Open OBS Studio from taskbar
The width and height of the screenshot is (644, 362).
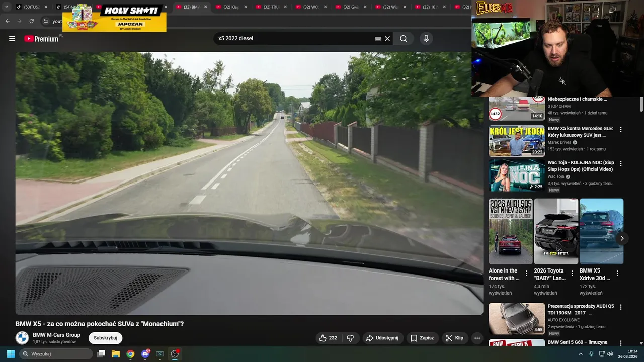[x=175, y=354]
